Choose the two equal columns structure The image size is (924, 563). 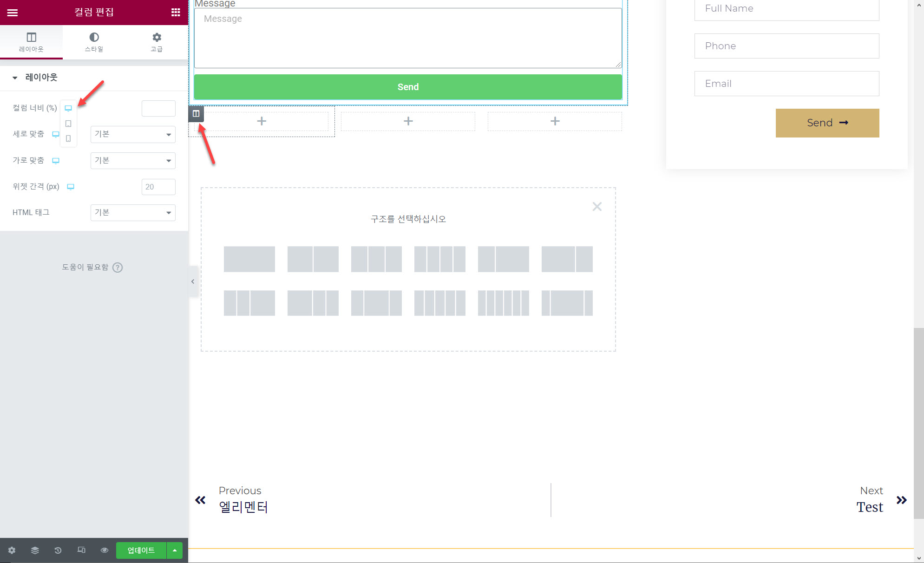[313, 259]
